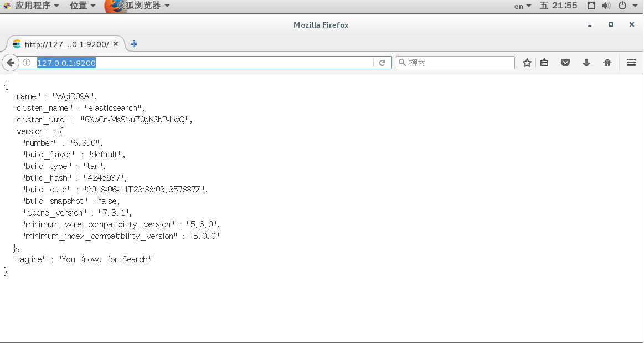Image resolution: width=644 pixels, height=343 pixels.
Task: Click the address bar showing 127.0.0.1:9200
Action: (203, 63)
